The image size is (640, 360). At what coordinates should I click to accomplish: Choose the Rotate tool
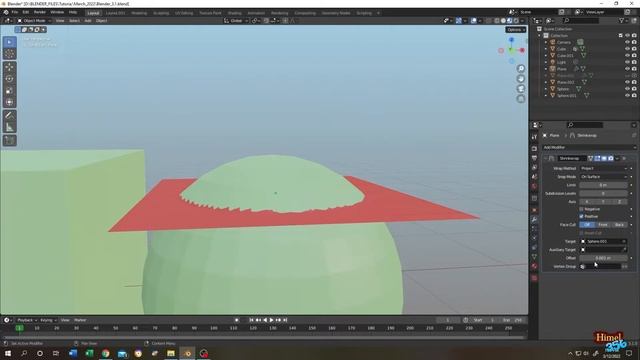coord(9,79)
